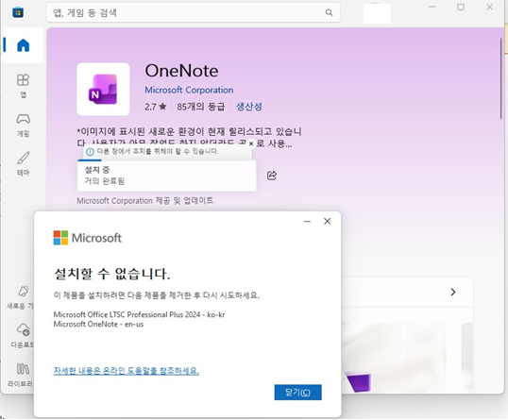The height and width of the screenshot is (420, 508).
Task: Click the OneNote app icon tile
Action: [x=103, y=90]
